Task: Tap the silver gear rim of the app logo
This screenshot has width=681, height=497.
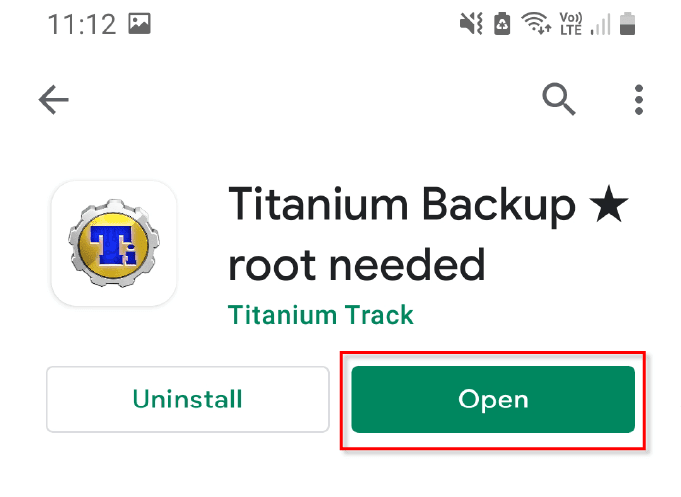Action: (x=114, y=207)
